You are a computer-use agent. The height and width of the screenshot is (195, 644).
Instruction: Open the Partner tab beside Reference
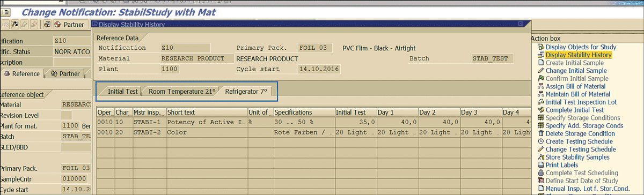click(x=65, y=74)
